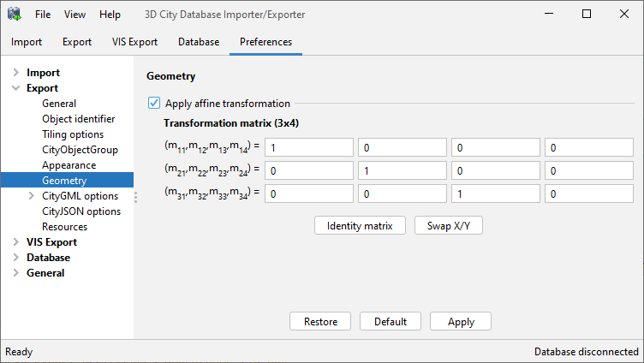Open CityGML options preferences
Image resolution: width=644 pixels, height=363 pixels.
[80, 196]
